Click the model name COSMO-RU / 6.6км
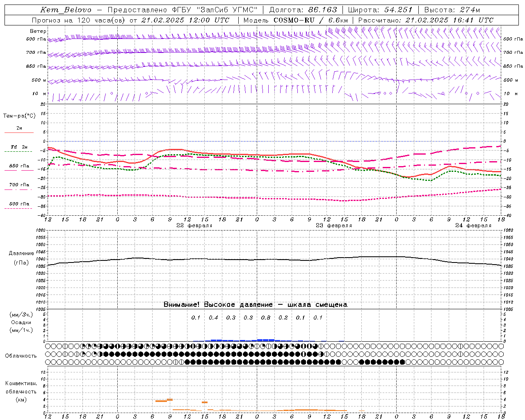This screenshot has height=420, width=525. pos(311,20)
